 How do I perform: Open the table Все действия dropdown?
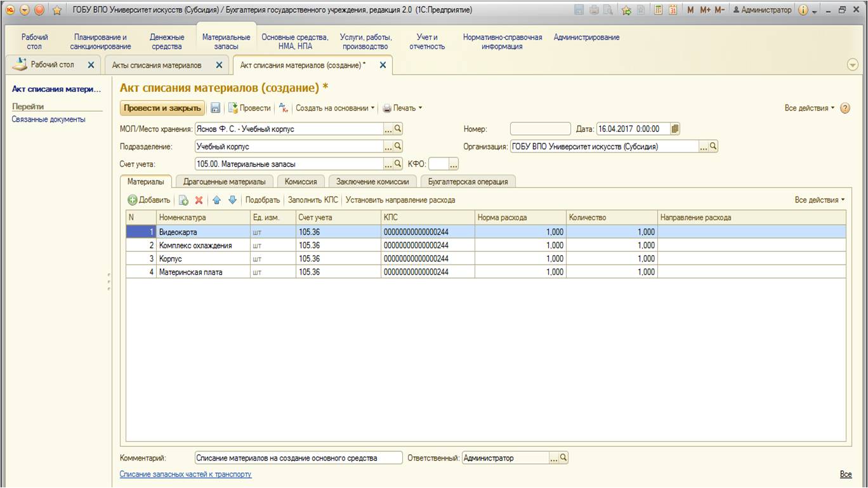pyautogui.click(x=820, y=200)
